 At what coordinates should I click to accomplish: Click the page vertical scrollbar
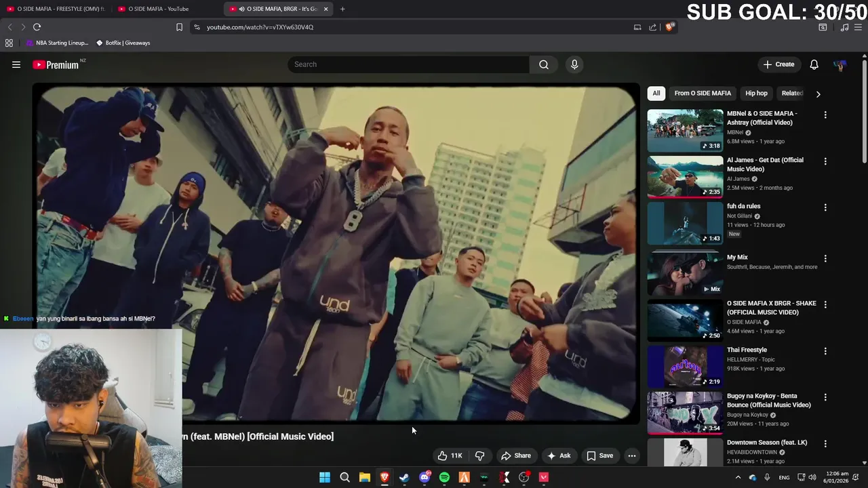point(864,112)
